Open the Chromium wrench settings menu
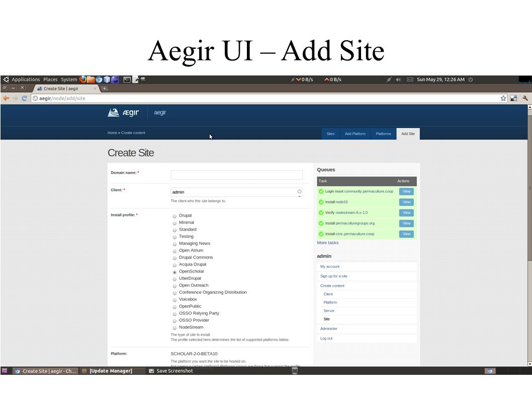Viewport: 532px width, 399px height. click(x=525, y=98)
